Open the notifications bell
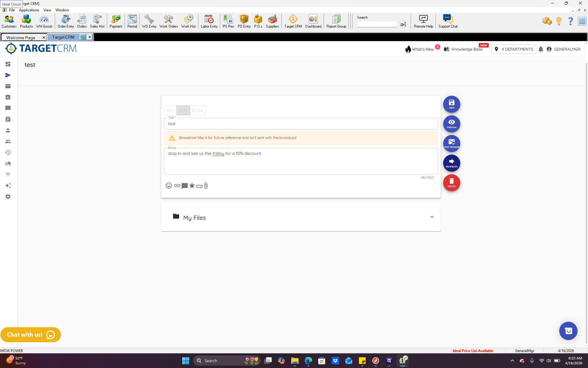The height and width of the screenshot is (368, 588). [x=541, y=49]
